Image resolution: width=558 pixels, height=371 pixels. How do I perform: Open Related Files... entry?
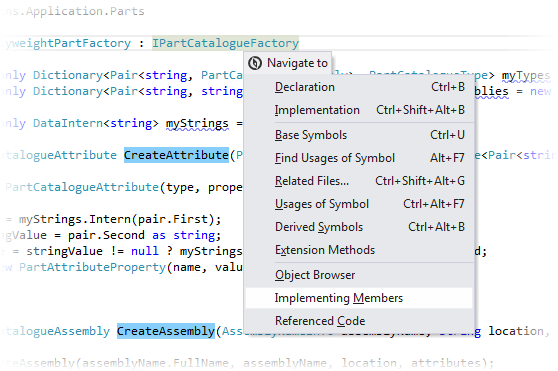pyautogui.click(x=359, y=181)
